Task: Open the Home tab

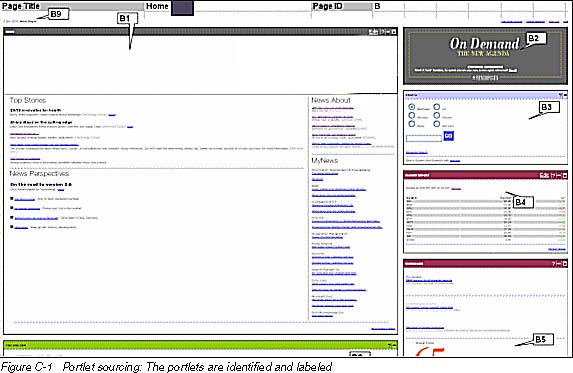Action: [157, 6]
